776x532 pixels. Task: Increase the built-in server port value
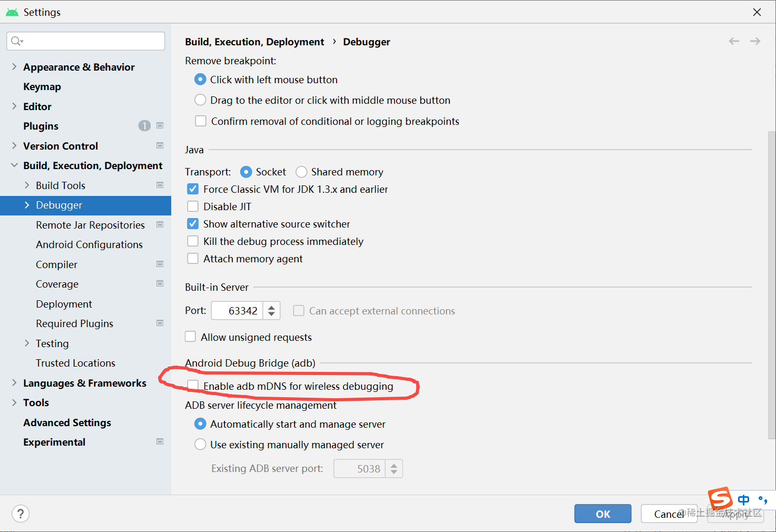271,307
